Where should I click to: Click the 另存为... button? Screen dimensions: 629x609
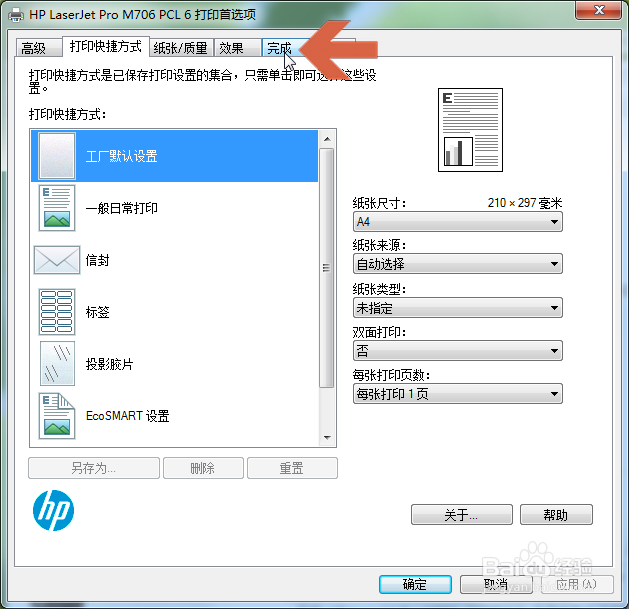pos(94,468)
